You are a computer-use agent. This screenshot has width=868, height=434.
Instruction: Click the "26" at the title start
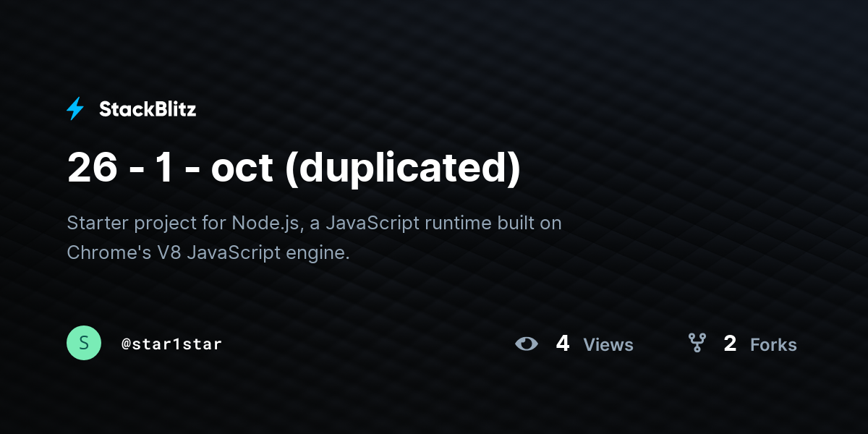pos(92,167)
